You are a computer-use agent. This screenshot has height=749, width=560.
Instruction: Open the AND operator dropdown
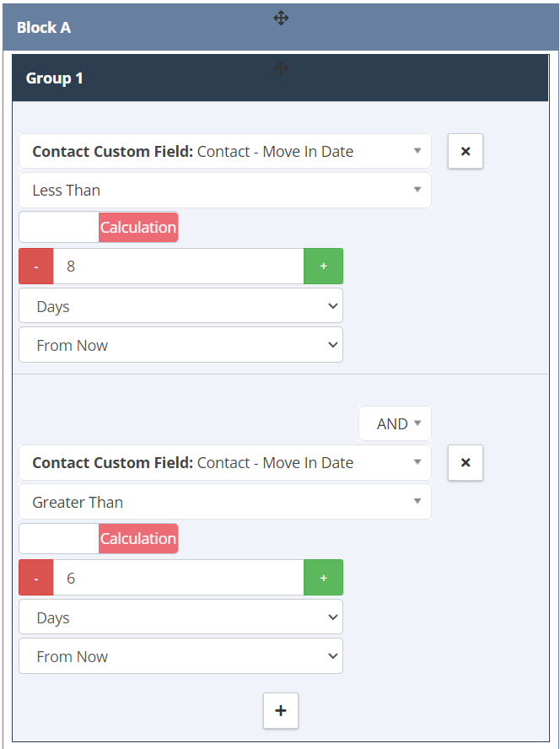tap(396, 423)
